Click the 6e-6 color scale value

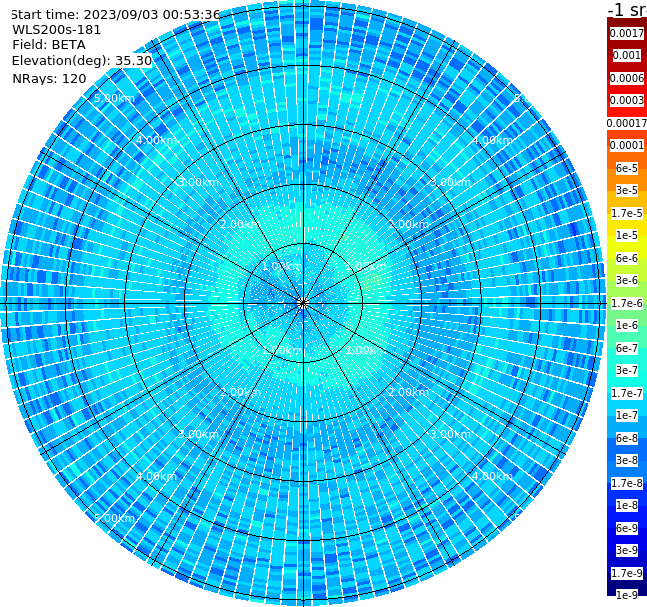(627, 258)
